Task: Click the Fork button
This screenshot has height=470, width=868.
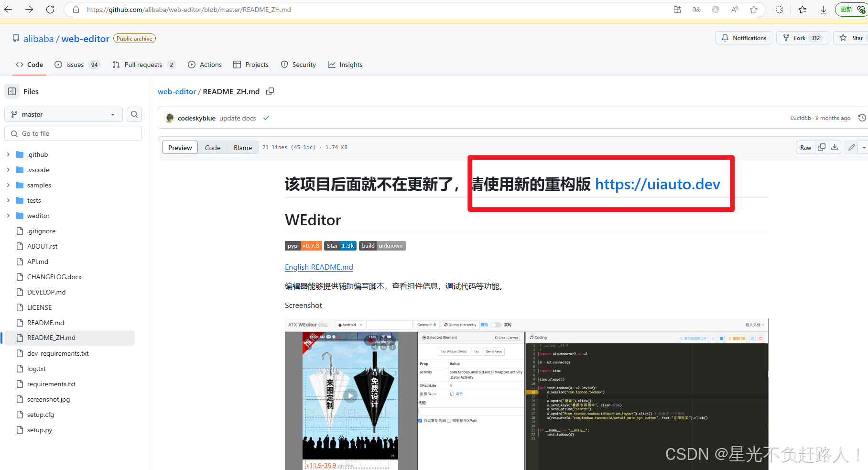Action: (802, 38)
